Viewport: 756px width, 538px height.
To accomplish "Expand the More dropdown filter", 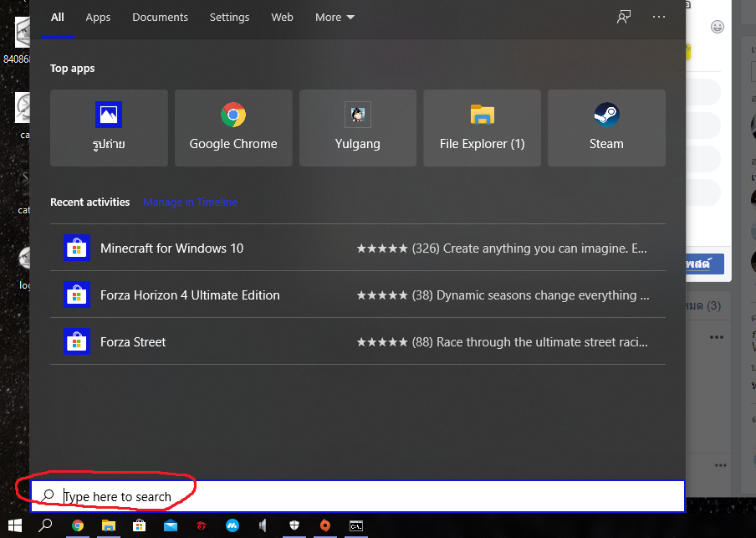I will pos(335,18).
